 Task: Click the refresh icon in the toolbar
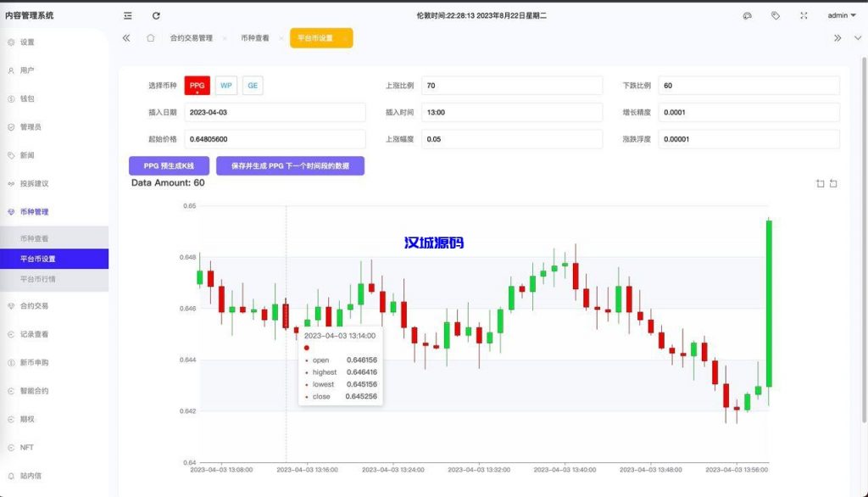pyautogui.click(x=155, y=14)
